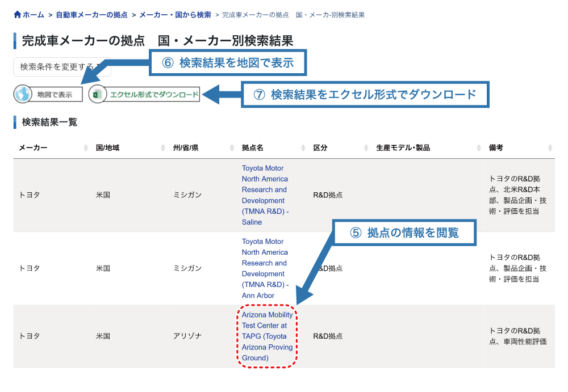
Task: Sort table by メーカー column arrows
Action: click(x=86, y=148)
